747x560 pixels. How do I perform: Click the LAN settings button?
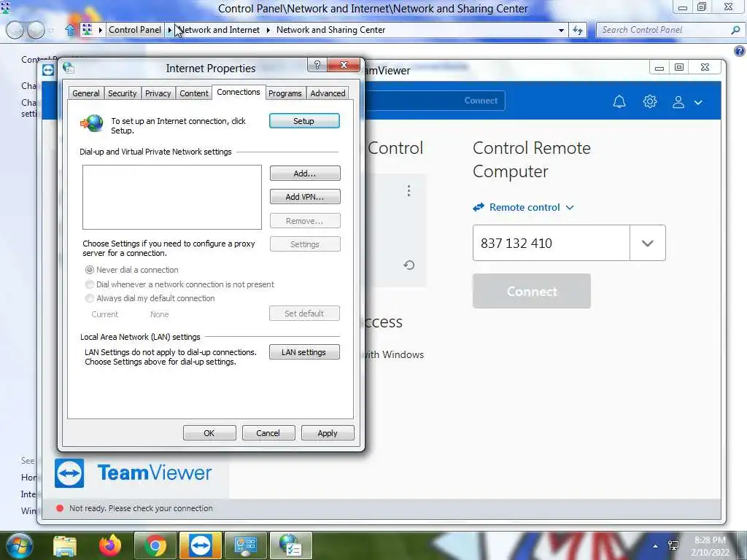click(x=304, y=352)
